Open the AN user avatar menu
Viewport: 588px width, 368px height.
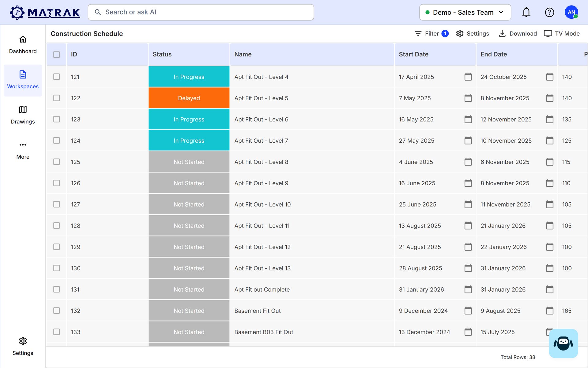(x=571, y=12)
